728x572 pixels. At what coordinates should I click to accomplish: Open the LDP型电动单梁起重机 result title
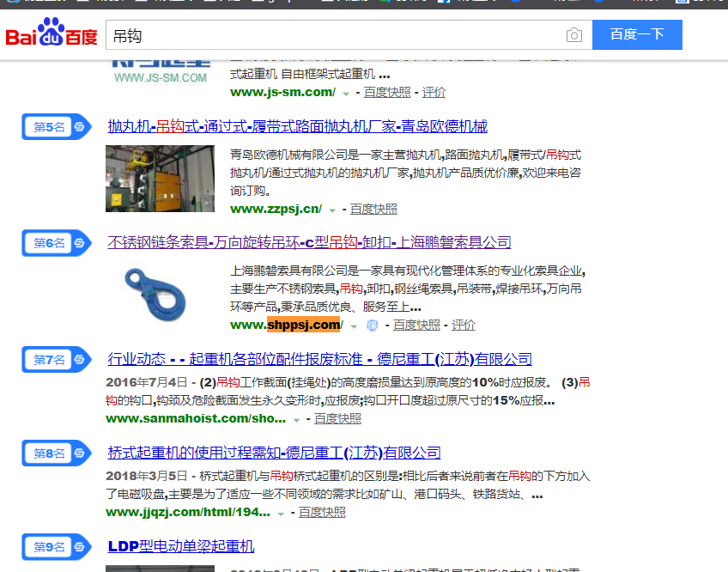[181, 546]
